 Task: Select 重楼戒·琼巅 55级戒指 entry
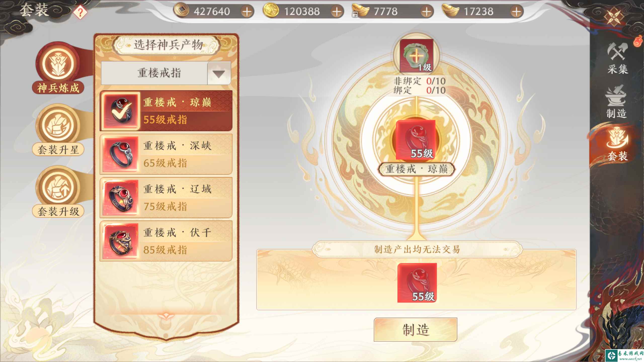pos(166,111)
